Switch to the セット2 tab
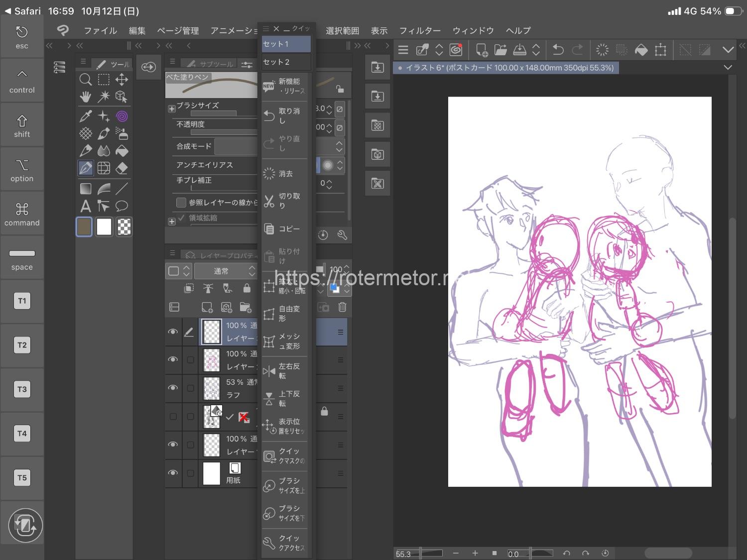 [x=285, y=62]
